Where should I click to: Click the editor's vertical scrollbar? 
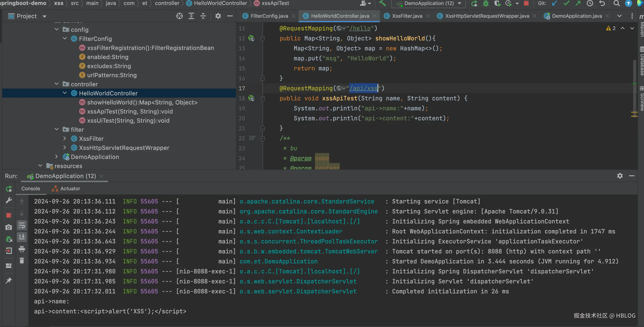pos(634,72)
